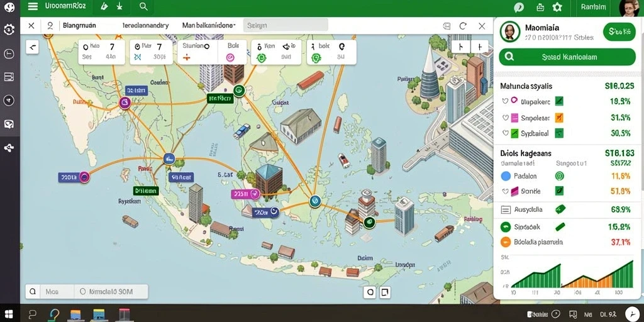This screenshot has width=644, height=322.
Task: Click the clock icon in the left sidebar
Action: (x=9, y=54)
